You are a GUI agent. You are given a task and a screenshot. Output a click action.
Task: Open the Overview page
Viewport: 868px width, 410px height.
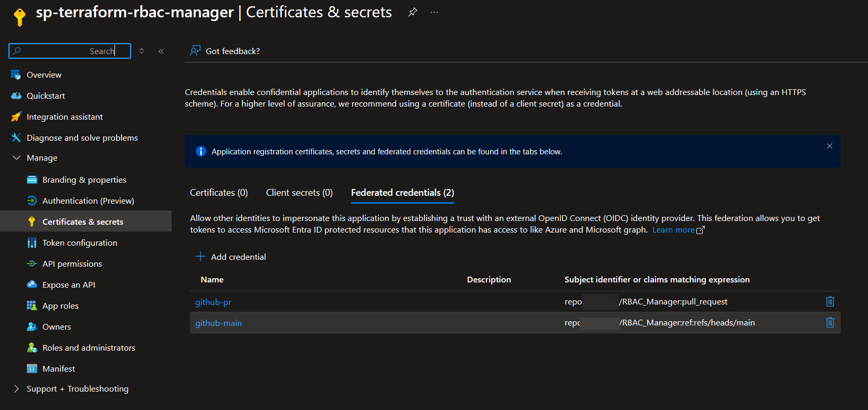(x=44, y=75)
